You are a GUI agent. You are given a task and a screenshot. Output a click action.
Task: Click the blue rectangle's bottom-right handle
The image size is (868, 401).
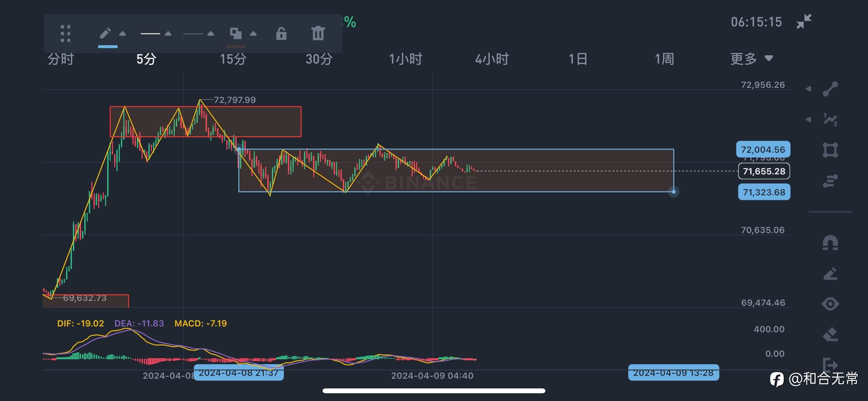[674, 192]
